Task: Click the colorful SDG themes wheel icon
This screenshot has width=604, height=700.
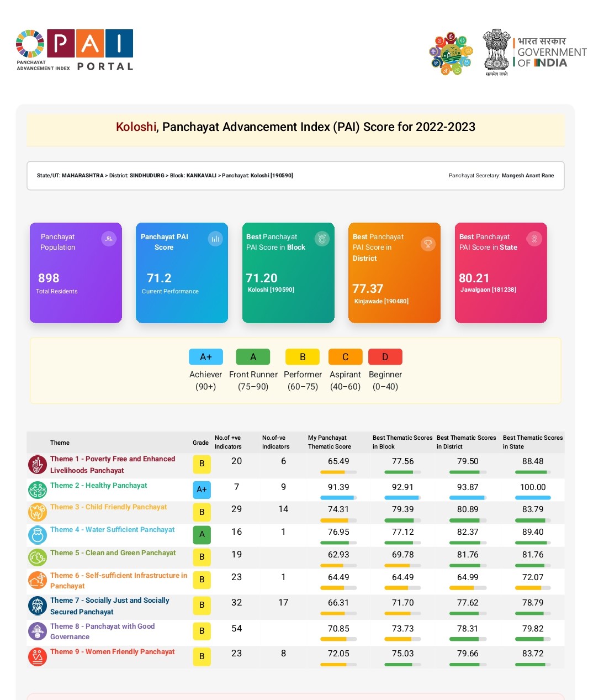Action: (x=451, y=54)
